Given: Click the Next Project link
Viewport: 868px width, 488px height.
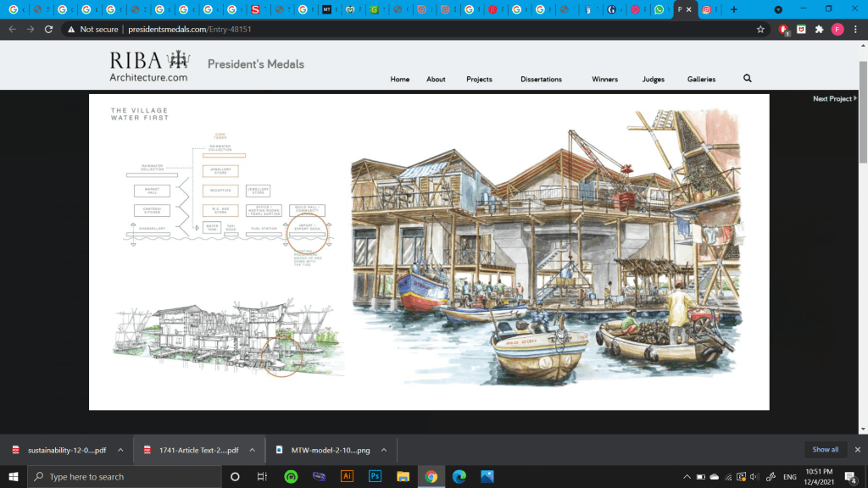Looking at the screenshot, I should pyautogui.click(x=834, y=99).
